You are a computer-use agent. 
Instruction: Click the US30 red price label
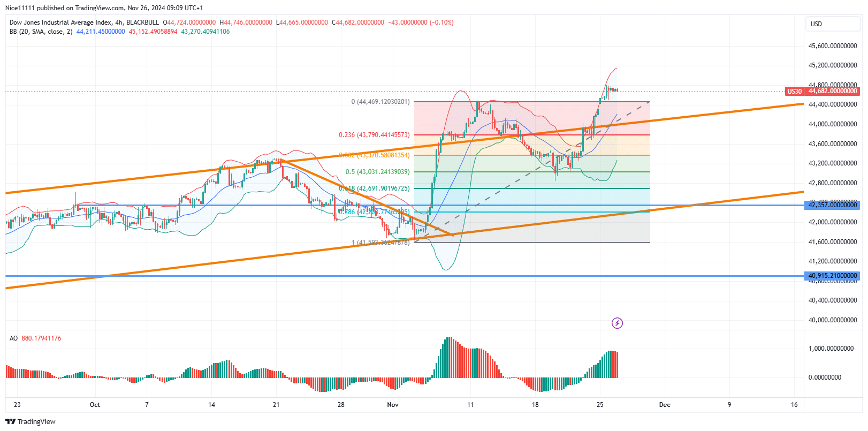pyautogui.click(x=794, y=91)
